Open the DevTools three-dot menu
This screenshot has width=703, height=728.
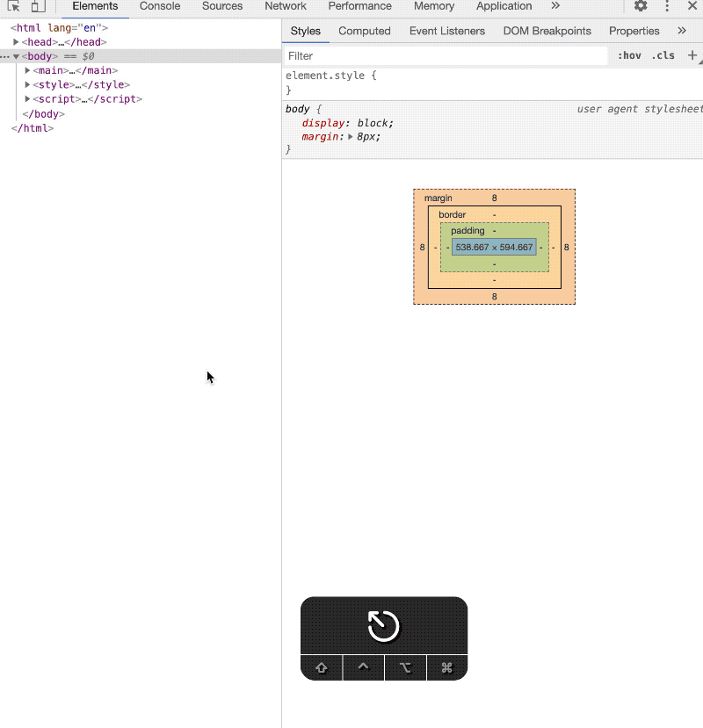[x=667, y=6]
